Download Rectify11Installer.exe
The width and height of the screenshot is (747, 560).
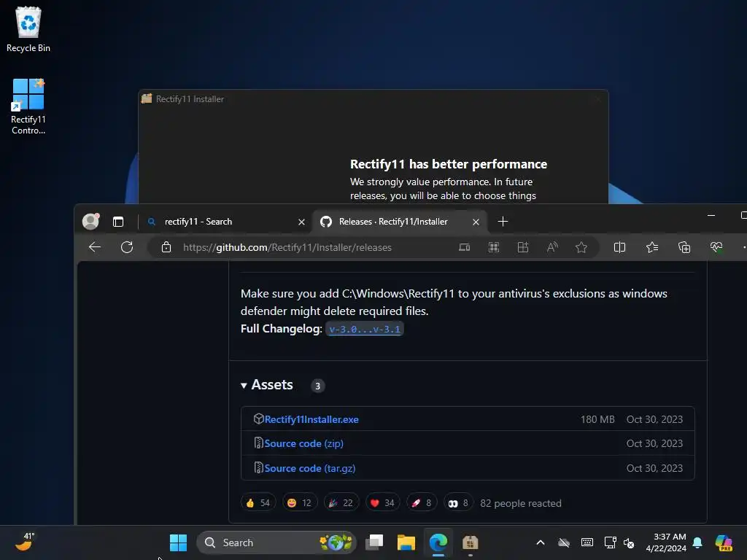(311, 419)
